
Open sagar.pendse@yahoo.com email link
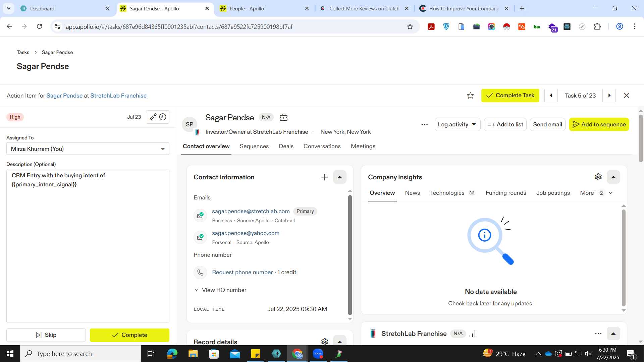(246, 233)
